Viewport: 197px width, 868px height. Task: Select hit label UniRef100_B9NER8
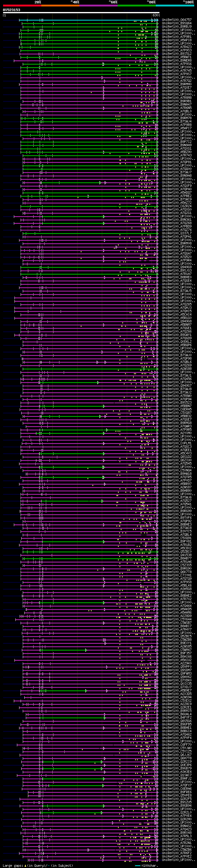pos(176,60)
